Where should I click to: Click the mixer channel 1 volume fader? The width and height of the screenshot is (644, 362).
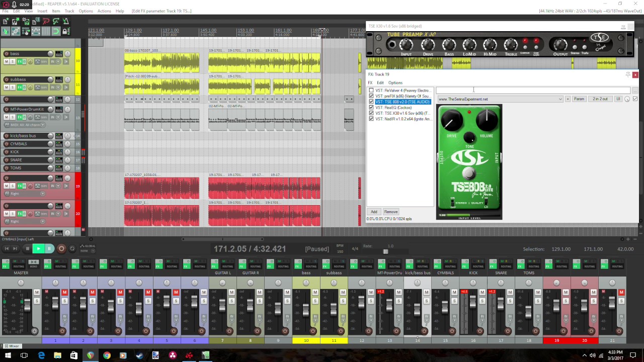(x=55, y=303)
